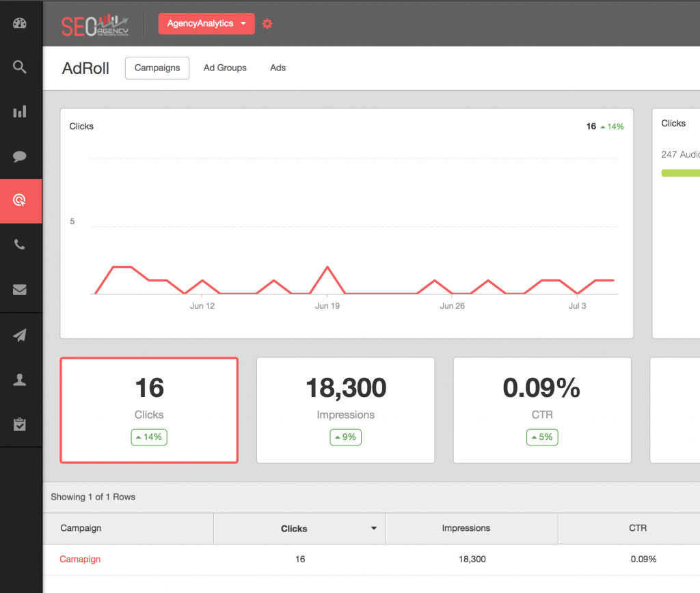Image resolution: width=700 pixels, height=593 pixels.
Task: Click the green audience progress bar
Action: [x=680, y=173]
